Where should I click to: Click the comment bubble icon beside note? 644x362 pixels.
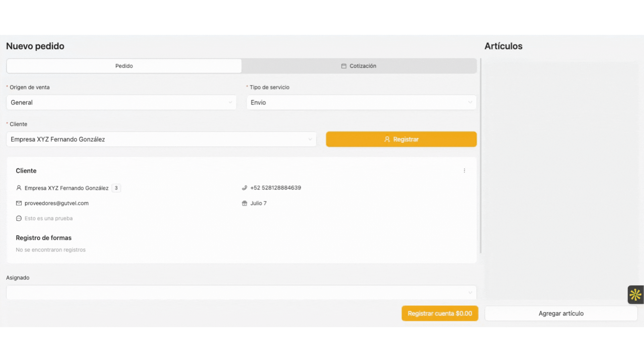pyautogui.click(x=19, y=218)
